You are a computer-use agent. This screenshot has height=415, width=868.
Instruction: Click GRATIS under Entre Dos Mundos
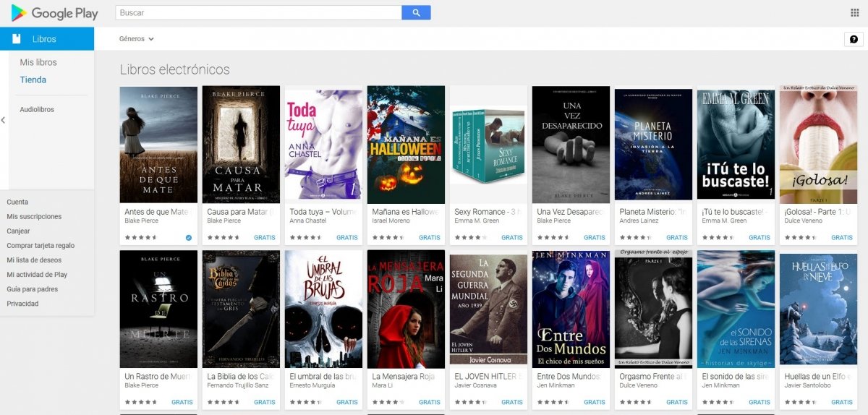[595, 402]
